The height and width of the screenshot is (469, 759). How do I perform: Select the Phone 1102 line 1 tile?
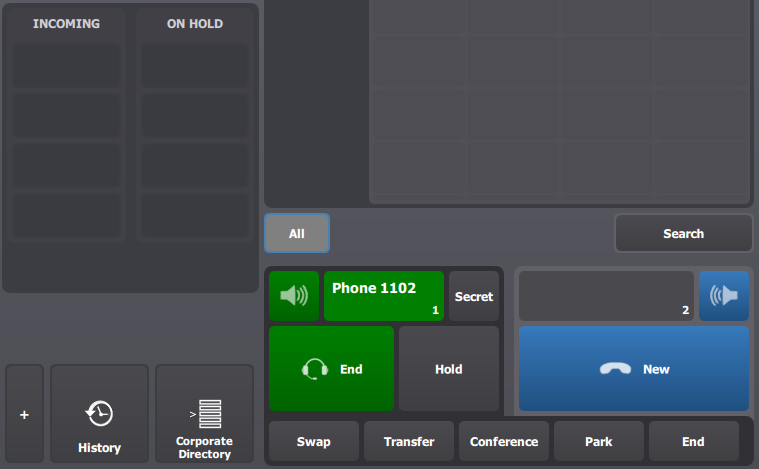click(x=384, y=296)
